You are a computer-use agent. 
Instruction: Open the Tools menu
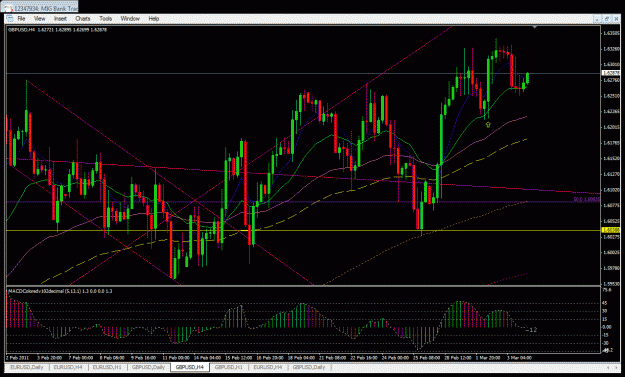(106, 19)
